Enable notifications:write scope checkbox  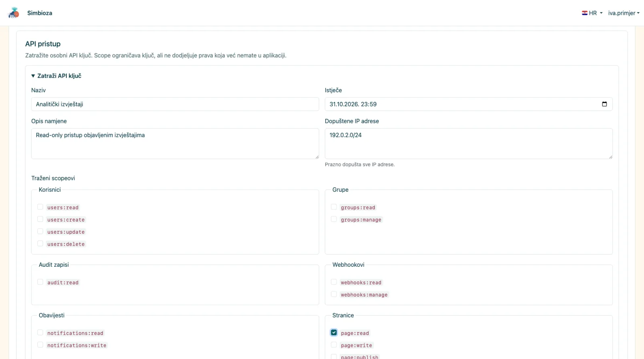(x=40, y=345)
